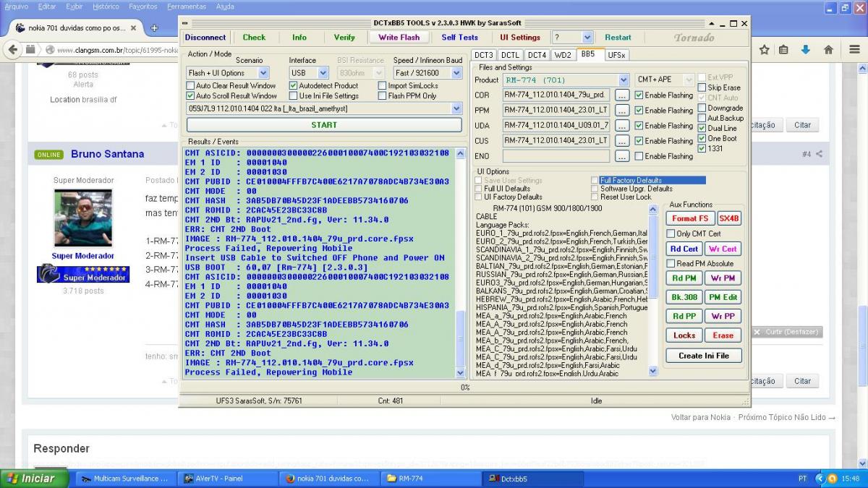Switch to the WD2 tab
Screen dimensions: 868x488
tap(563, 55)
